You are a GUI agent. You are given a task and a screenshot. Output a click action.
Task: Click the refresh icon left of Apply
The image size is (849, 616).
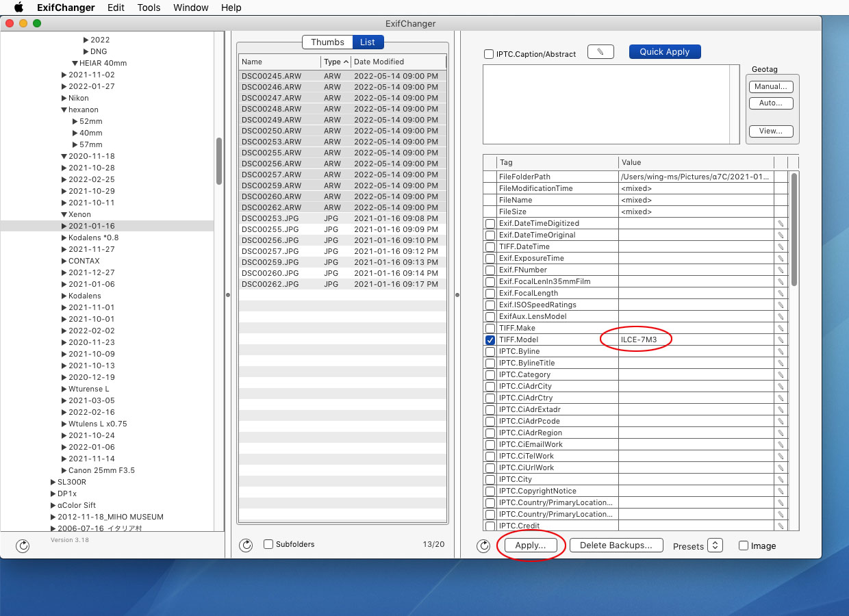(484, 546)
